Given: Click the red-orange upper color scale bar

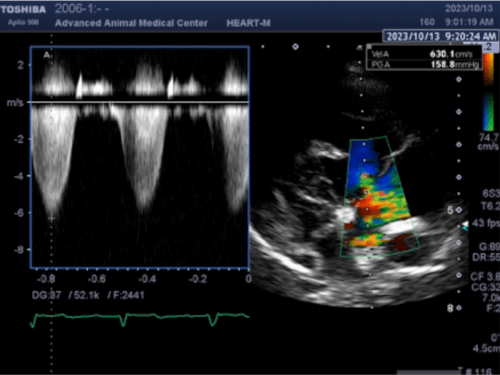Looking at the screenshot, I should click(x=489, y=68).
